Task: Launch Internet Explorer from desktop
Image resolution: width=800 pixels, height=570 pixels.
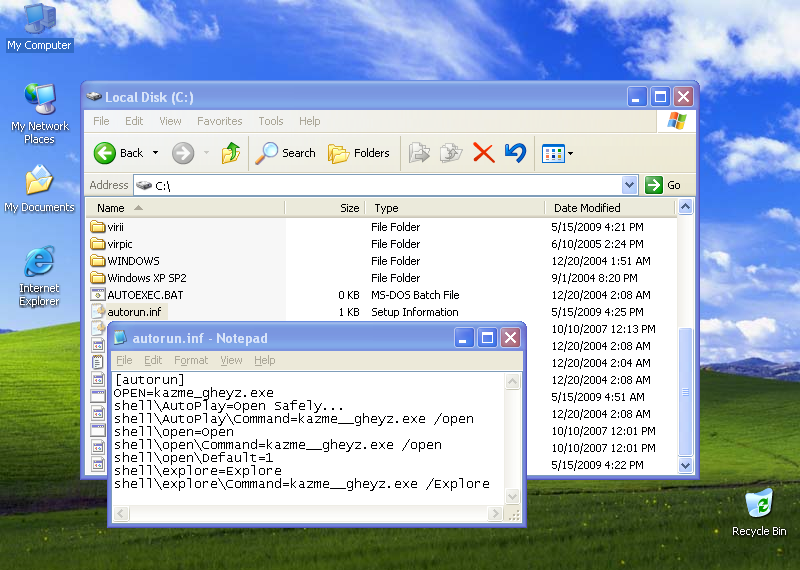Action: click(39, 276)
